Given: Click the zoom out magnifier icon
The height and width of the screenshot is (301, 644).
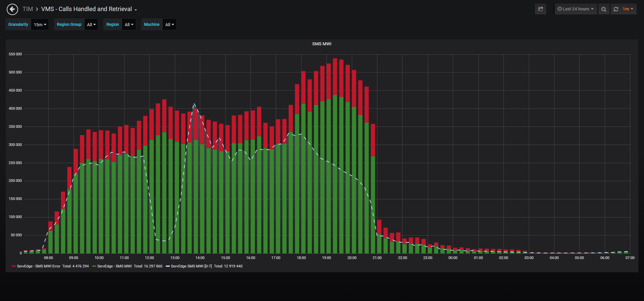Looking at the screenshot, I should click(x=604, y=9).
